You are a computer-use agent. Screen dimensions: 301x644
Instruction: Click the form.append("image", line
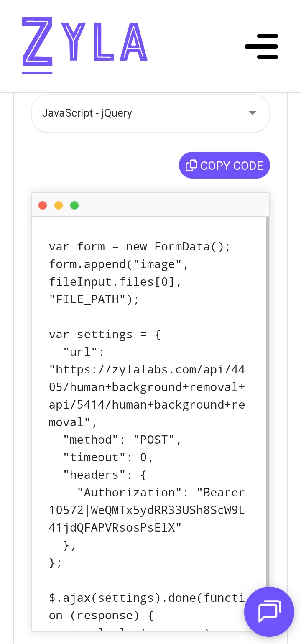click(x=119, y=264)
